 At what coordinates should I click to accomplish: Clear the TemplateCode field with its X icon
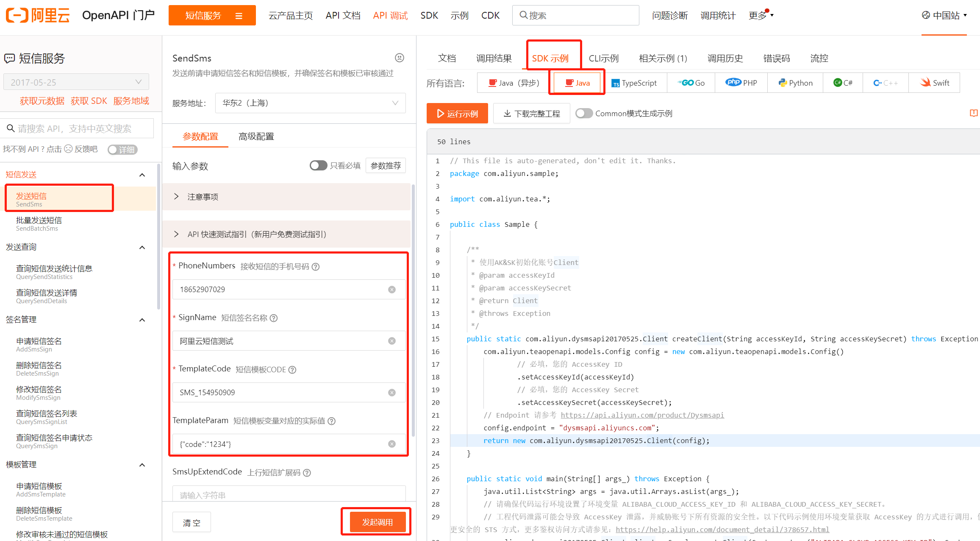392,393
